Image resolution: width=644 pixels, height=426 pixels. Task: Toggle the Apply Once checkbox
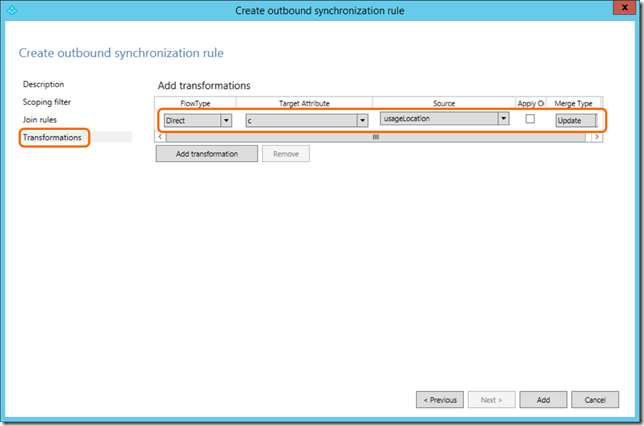(530, 119)
